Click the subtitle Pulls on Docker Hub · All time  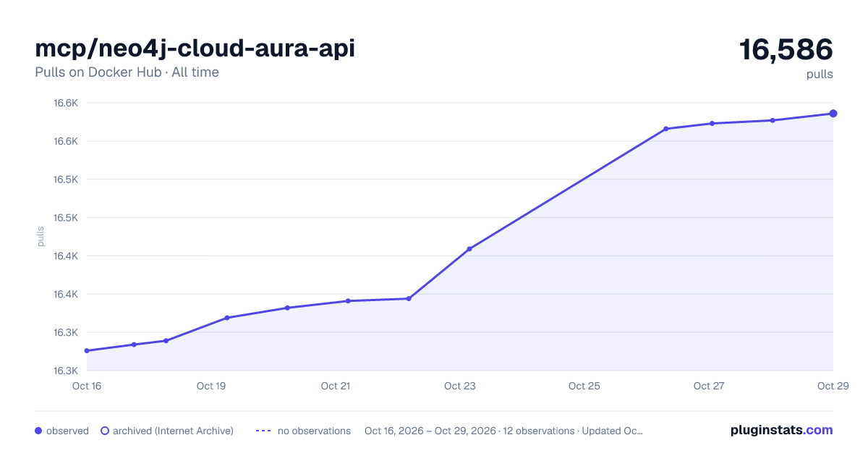[x=127, y=72]
